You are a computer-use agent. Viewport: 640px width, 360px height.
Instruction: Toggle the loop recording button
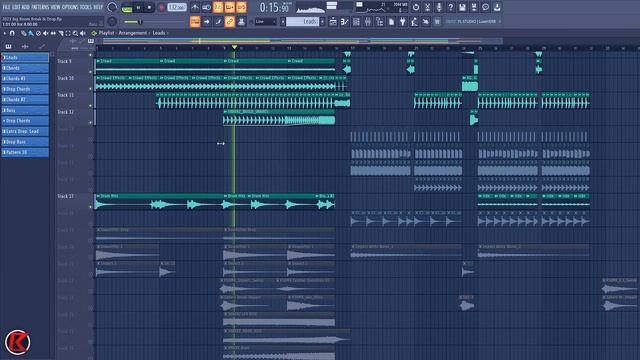(x=241, y=7)
